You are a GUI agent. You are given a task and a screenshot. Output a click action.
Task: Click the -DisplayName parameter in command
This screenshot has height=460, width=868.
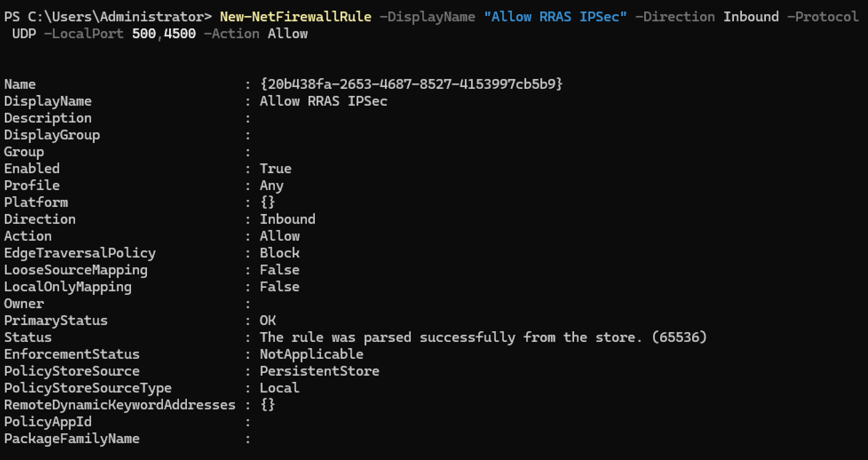click(427, 17)
